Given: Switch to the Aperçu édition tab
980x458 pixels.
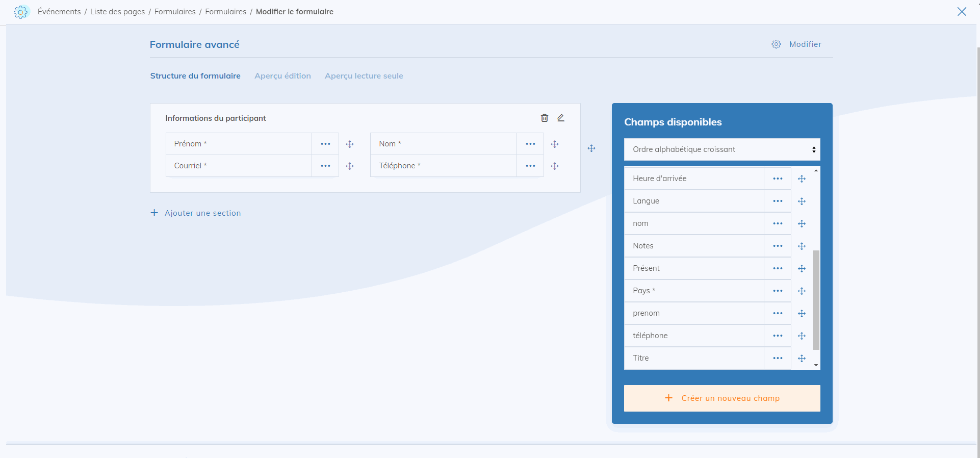Looking at the screenshot, I should (282, 76).
